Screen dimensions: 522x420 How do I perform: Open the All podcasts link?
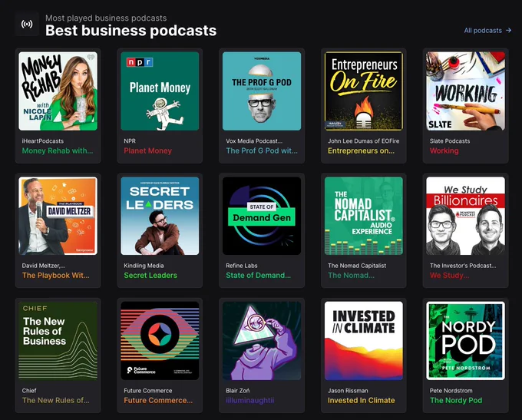click(x=487, y=30)
